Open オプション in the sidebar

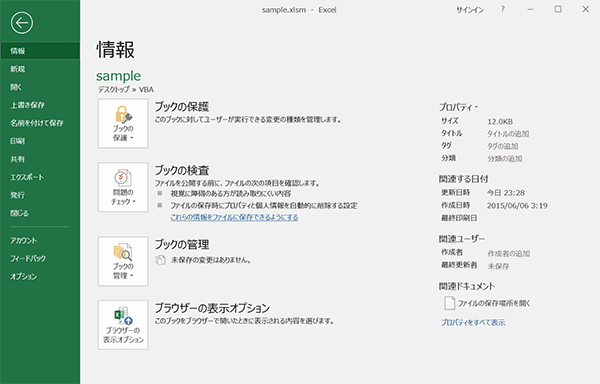[40, 276]
